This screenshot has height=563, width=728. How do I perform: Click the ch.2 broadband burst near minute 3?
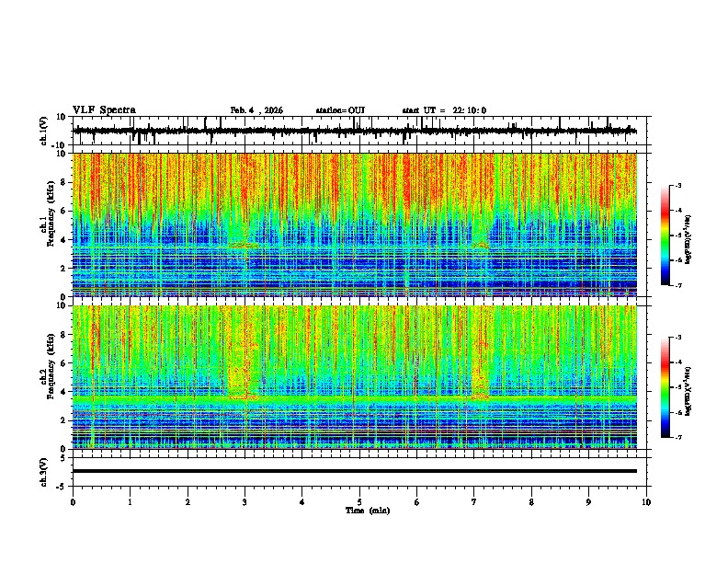[x=244, y=355]
